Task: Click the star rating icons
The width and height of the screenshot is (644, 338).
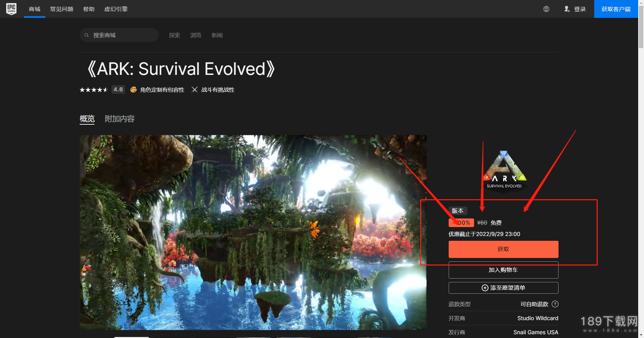Action: click(x=94, y=90)
